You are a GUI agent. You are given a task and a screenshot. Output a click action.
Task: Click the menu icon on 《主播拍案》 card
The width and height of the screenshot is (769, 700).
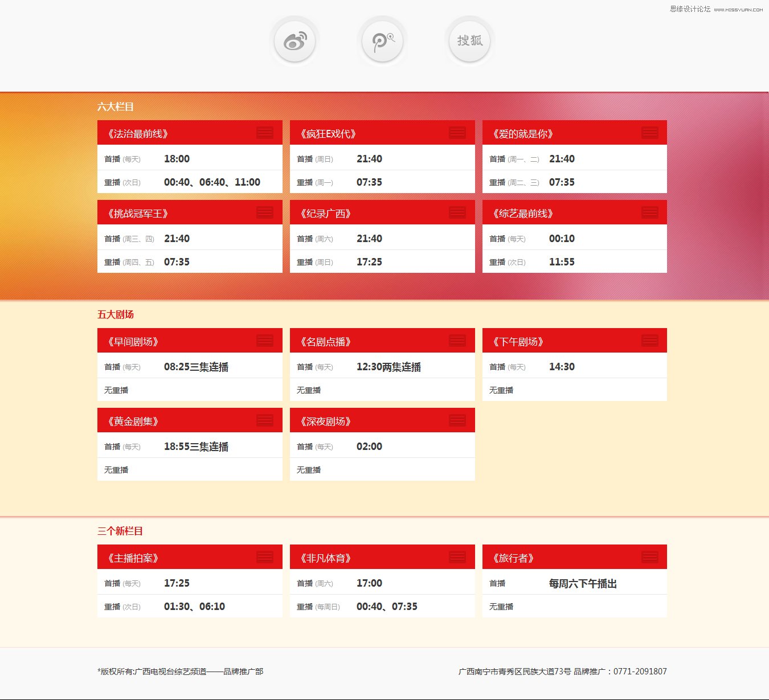265,557
